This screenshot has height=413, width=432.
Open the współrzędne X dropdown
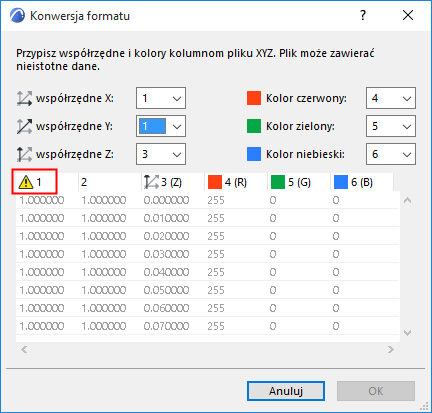click(161, 98)
